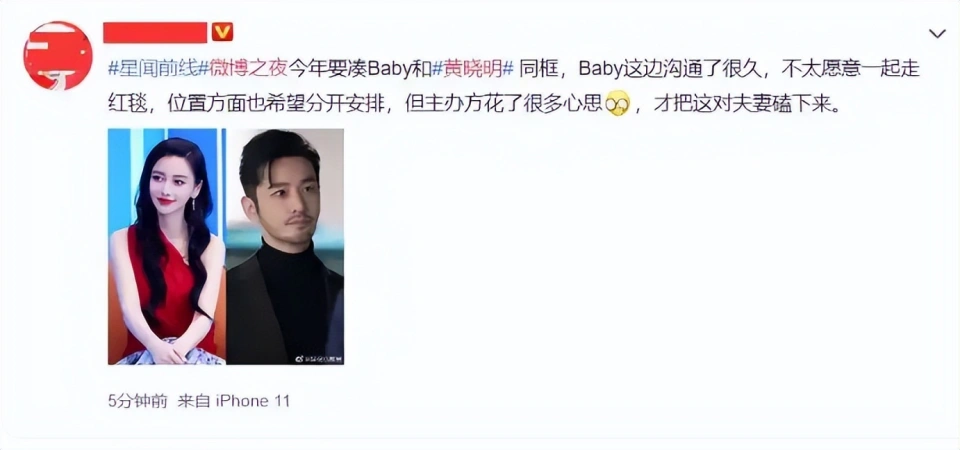Click the Weibo watermark logo on right photo
Viewport: 960px width, 450px height.
pos(301,358)
